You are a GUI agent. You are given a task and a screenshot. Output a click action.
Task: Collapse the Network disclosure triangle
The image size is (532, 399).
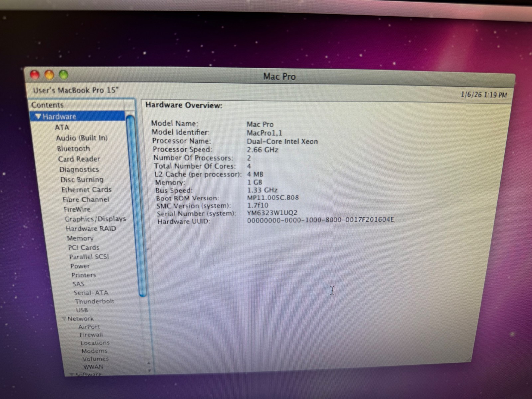tap(64, 319)
